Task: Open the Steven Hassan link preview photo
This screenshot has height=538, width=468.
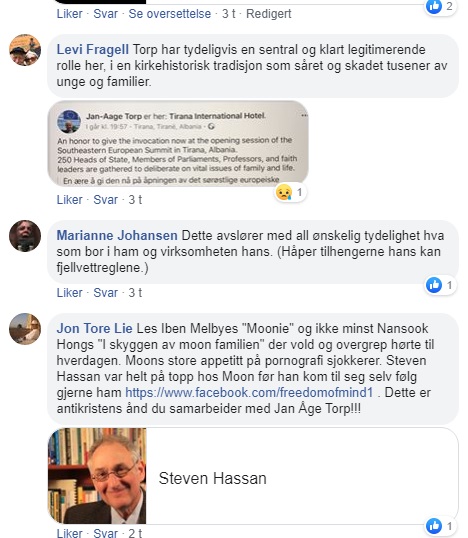Action: pos(97,476)
